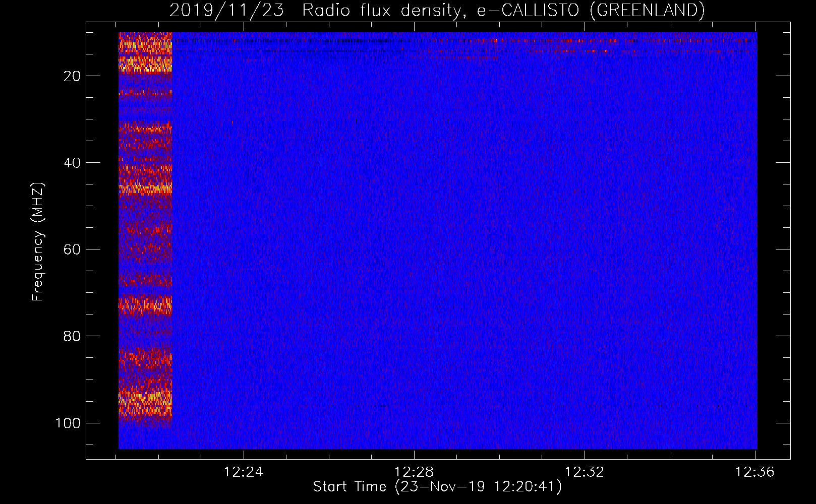Screen dimensions: 816x504
Task: Click the 80 MHz frequency tick label
Action: (x=72, y=336)
